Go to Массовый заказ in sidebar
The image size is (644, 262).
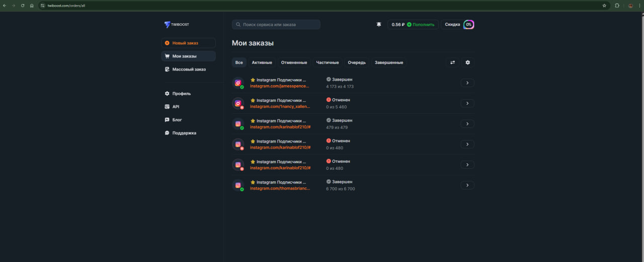188,69
